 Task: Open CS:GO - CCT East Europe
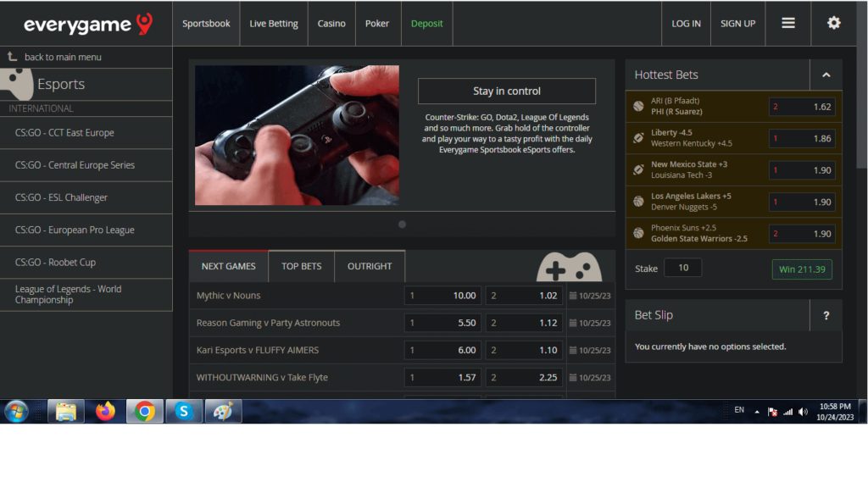pos(86,133)
